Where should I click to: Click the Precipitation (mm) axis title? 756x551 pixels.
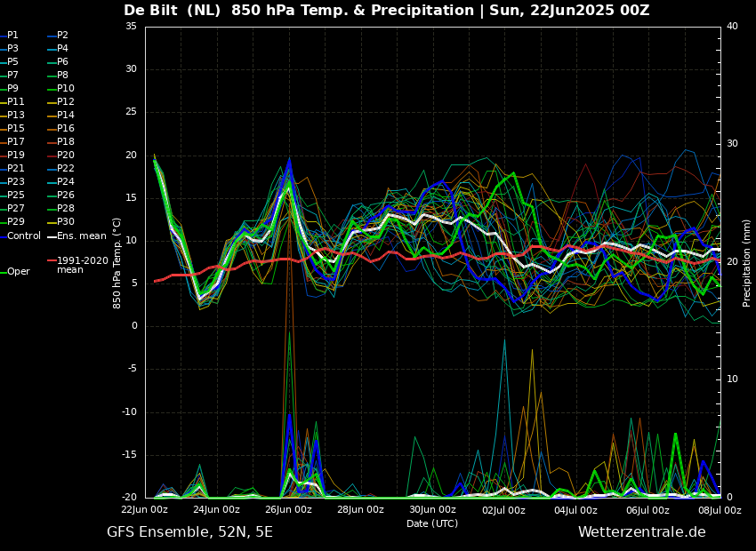pyautogui.click(x=747, y=262)
